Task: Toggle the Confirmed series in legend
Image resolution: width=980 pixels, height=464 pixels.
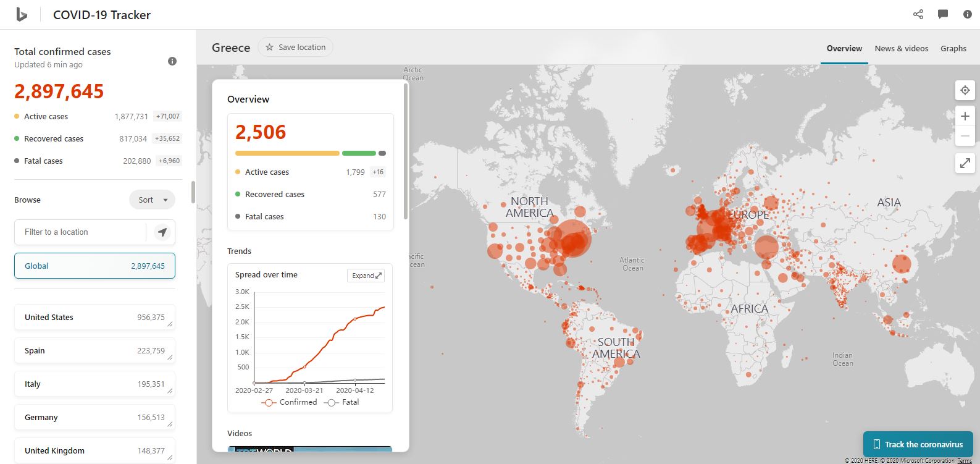Action: coord(290,402)
